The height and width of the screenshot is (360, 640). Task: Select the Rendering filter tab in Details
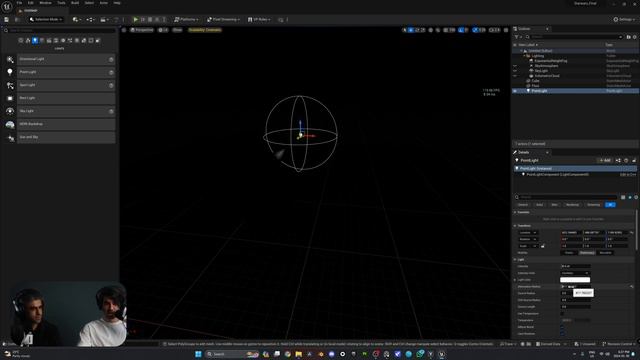point(572,204)
